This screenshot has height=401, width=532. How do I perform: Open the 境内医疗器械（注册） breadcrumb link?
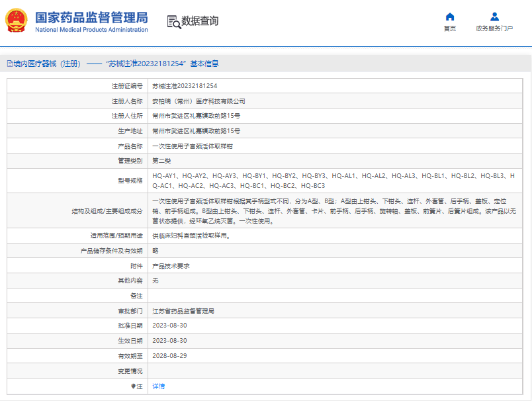click(47, 64)
